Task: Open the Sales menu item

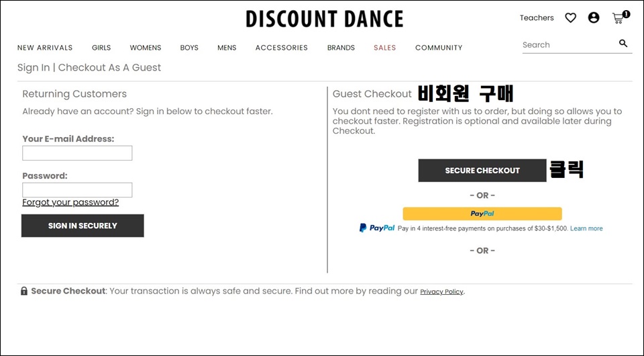Action: click(385, 48)
